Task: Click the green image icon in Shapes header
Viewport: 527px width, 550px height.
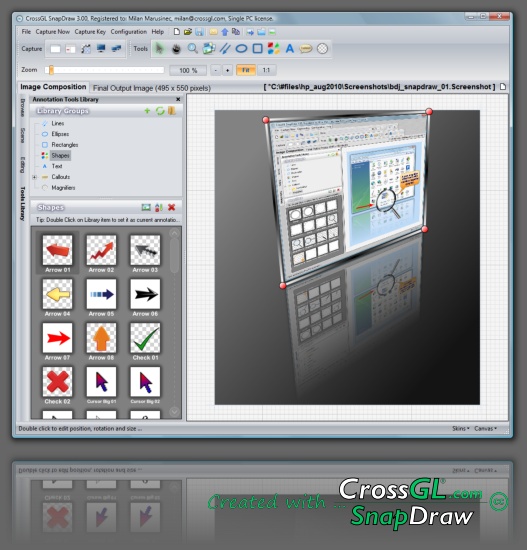Action: [x=146, y=207]
